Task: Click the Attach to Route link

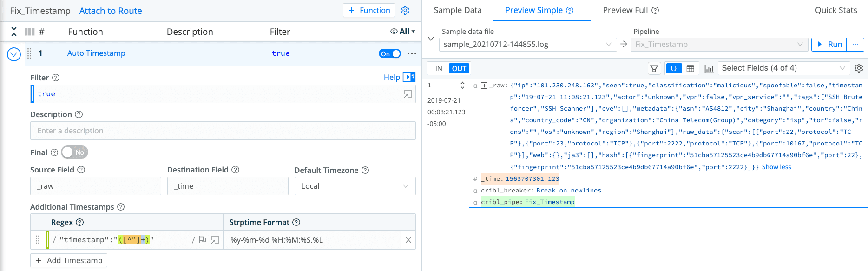Action: [x=111, y=11]
